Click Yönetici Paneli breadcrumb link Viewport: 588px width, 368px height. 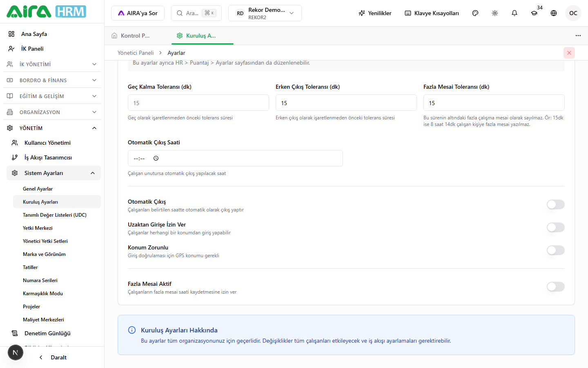pyautogui.click(x=136, y=53)
